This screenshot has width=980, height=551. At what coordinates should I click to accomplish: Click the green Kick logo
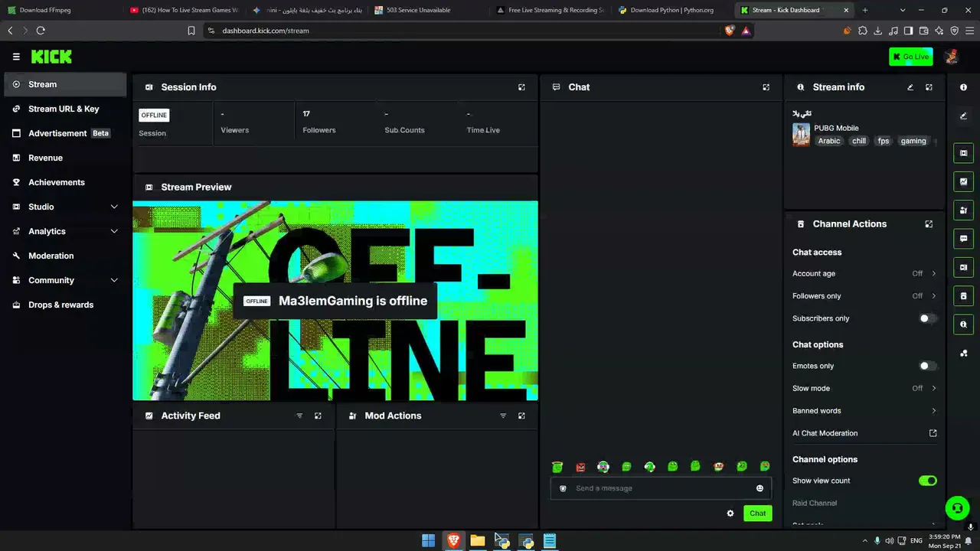(x=51, y=57)
